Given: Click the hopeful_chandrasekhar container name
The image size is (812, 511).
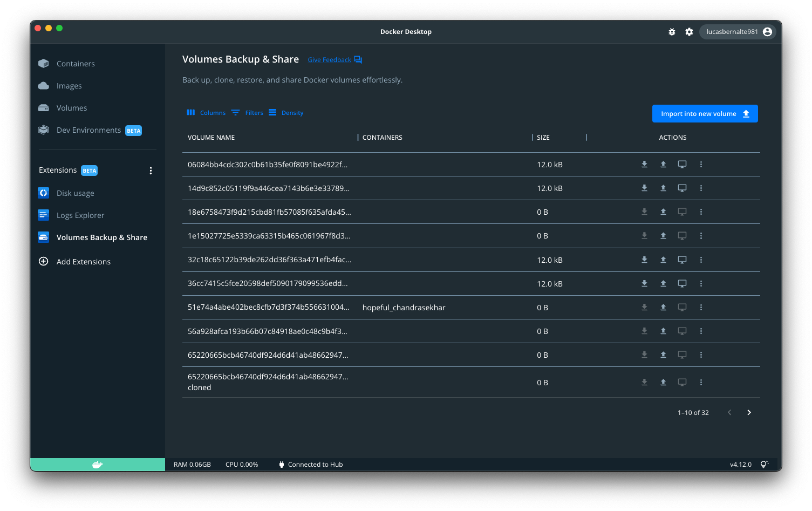Looking at the screenshot, I should pos(404,308).
